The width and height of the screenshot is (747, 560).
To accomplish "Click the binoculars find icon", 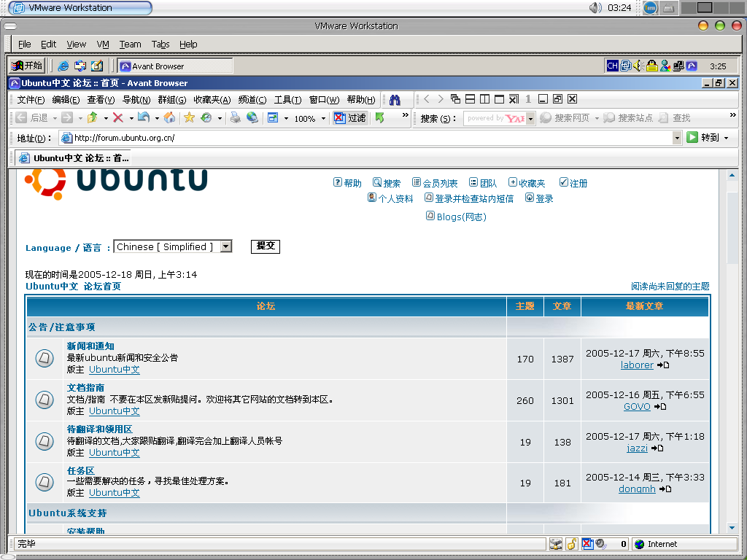I will pos(395,99).
